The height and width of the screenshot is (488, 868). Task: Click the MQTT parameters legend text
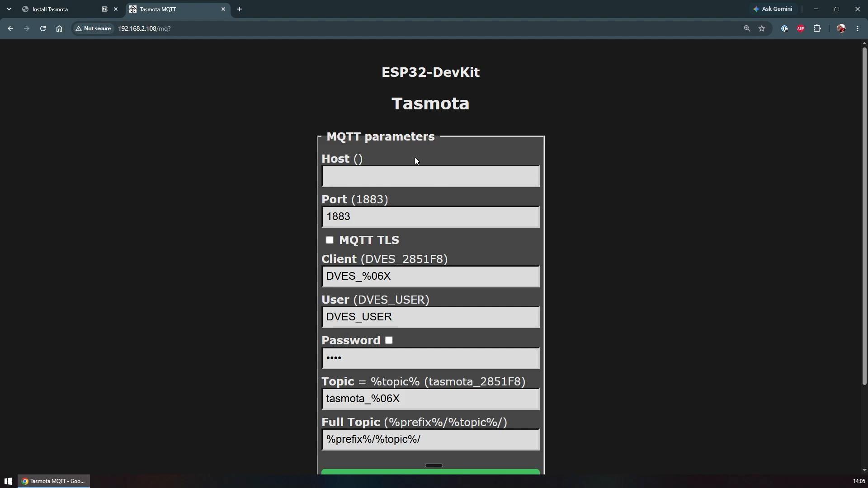(x=380, y=136)
